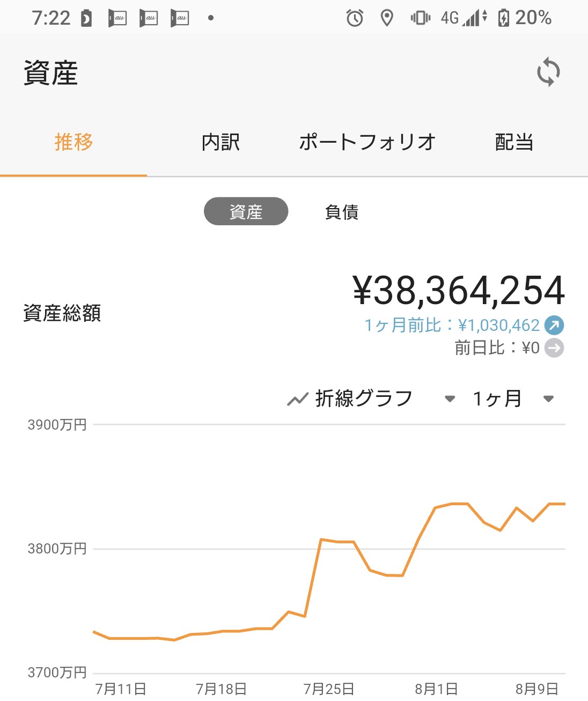Switch to the 負債 toggle
The height and width of the screenshot is (701, 588).
tap(342, 212)
